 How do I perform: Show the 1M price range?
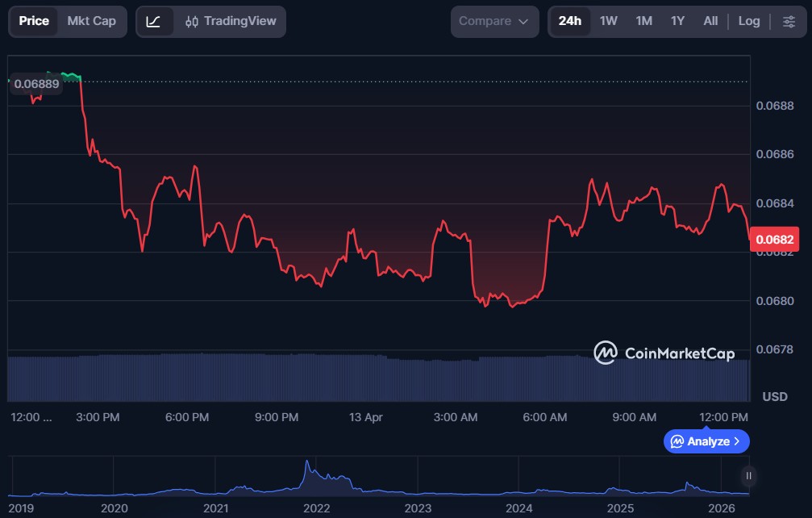(643, 21)
